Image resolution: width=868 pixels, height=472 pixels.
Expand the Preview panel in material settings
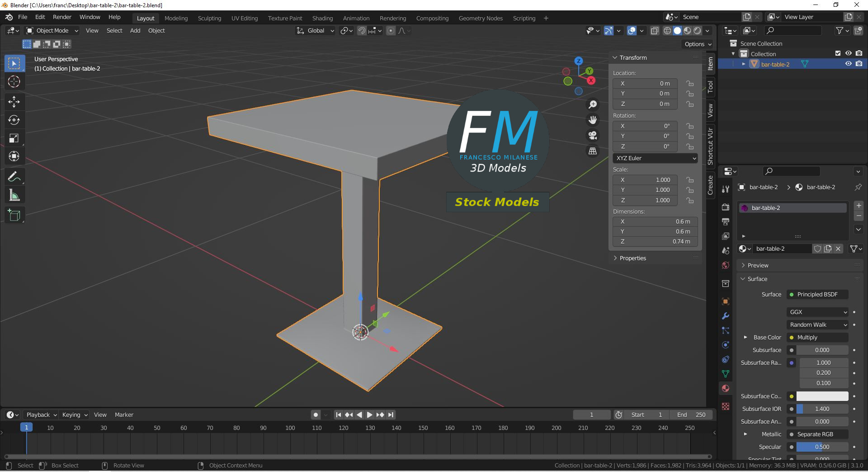click(758, 266)
